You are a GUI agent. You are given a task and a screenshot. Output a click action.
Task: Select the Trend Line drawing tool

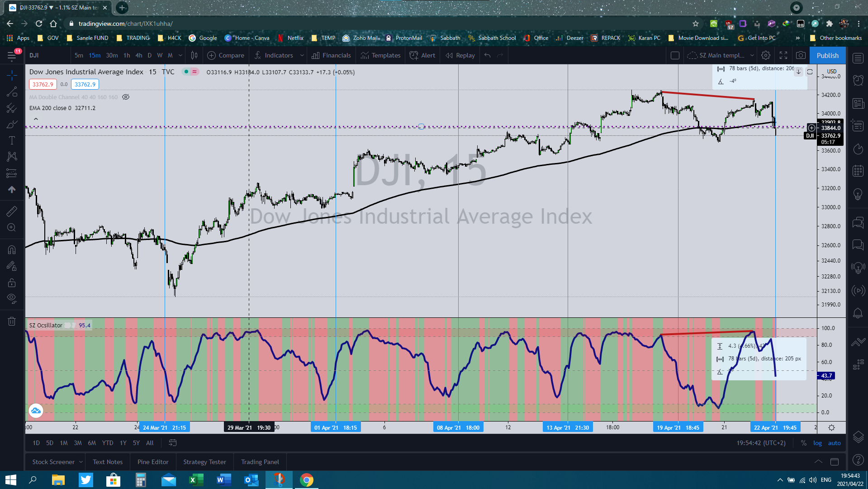pyautogui.click(x=12, y=91)
